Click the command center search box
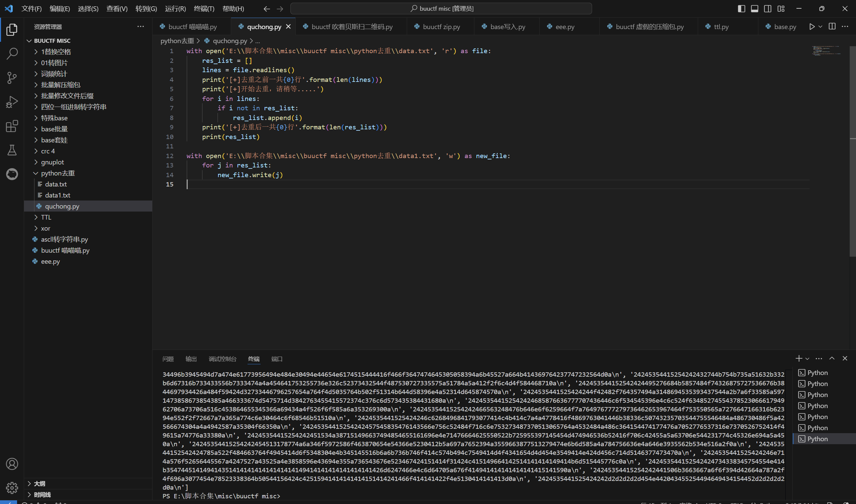This screenshot has height=504, width=856. click(x=441, y=8)
